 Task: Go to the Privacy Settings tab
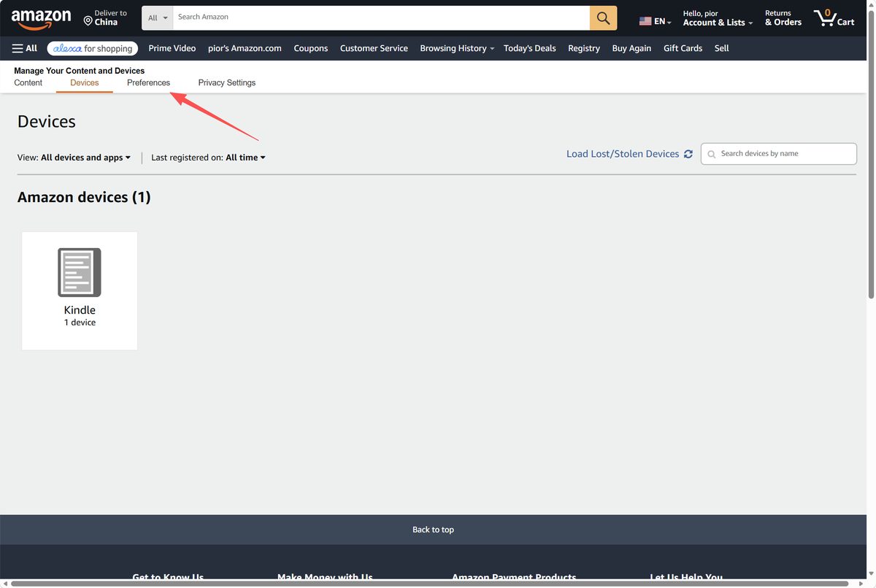tap(227, 83)
